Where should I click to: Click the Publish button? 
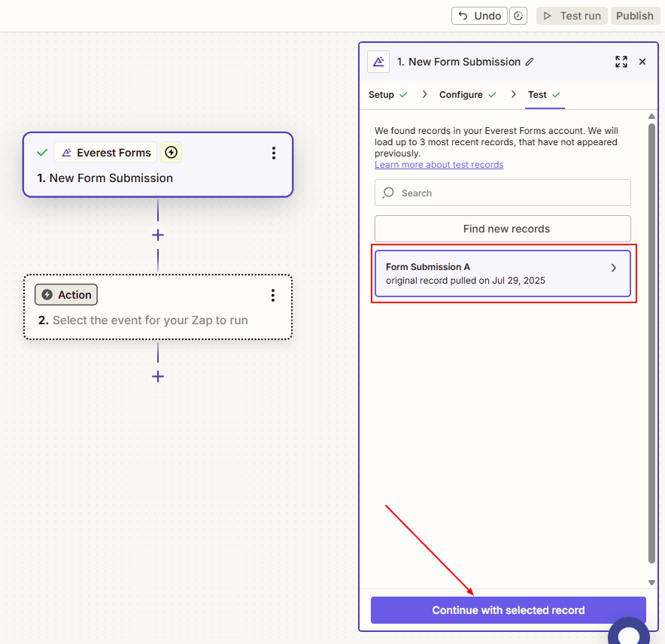coord(634,15)
